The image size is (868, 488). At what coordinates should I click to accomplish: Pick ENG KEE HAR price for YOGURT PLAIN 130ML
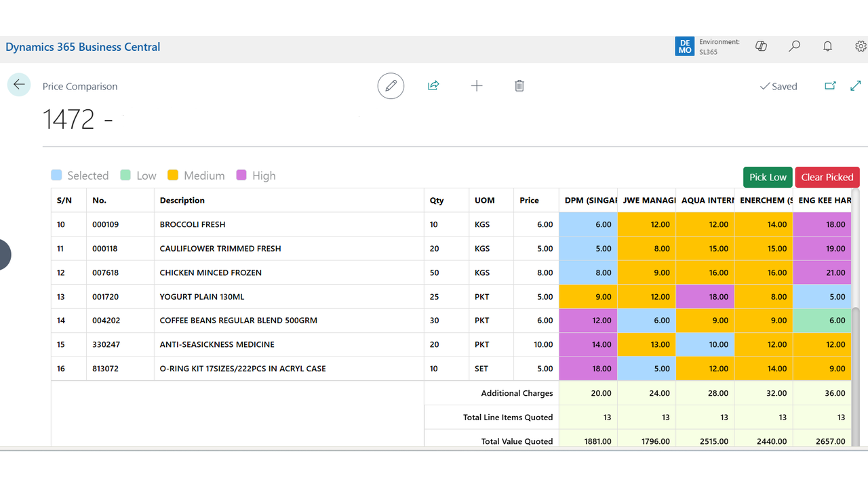click(822, 297)
